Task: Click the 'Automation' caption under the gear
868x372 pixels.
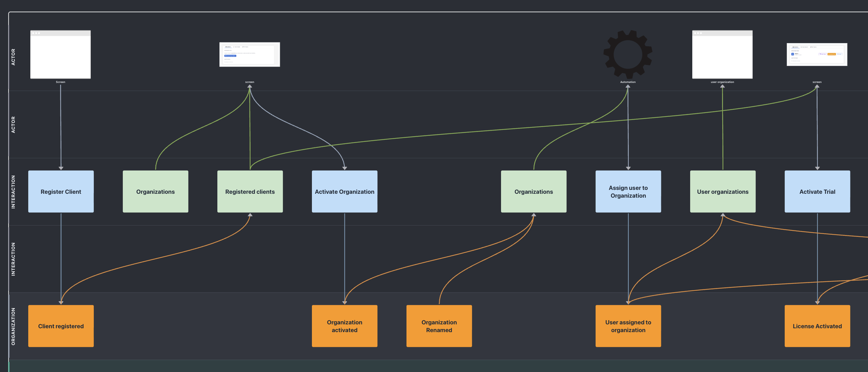Action: (x=628, y=82)
